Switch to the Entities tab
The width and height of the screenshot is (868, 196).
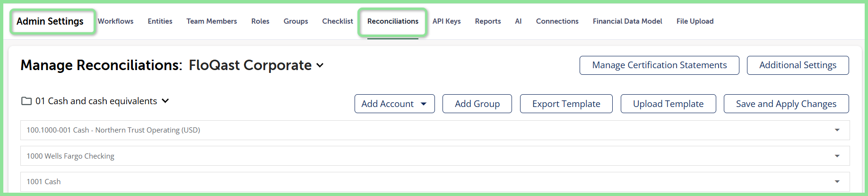160,21
